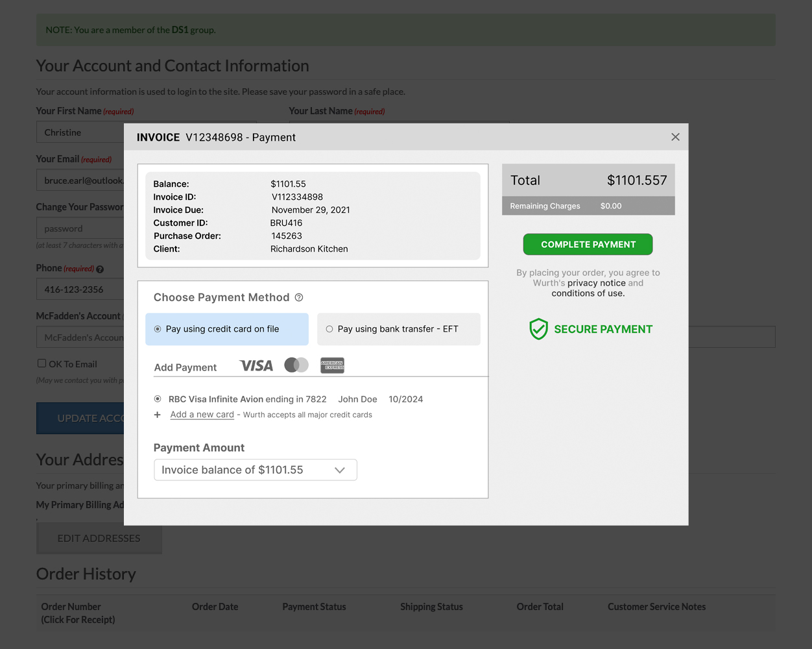Image resolution: width=812 pixels, height=649 pixels.
Task: Open the Payment Amount dropdown
Action: pos(256,470)
